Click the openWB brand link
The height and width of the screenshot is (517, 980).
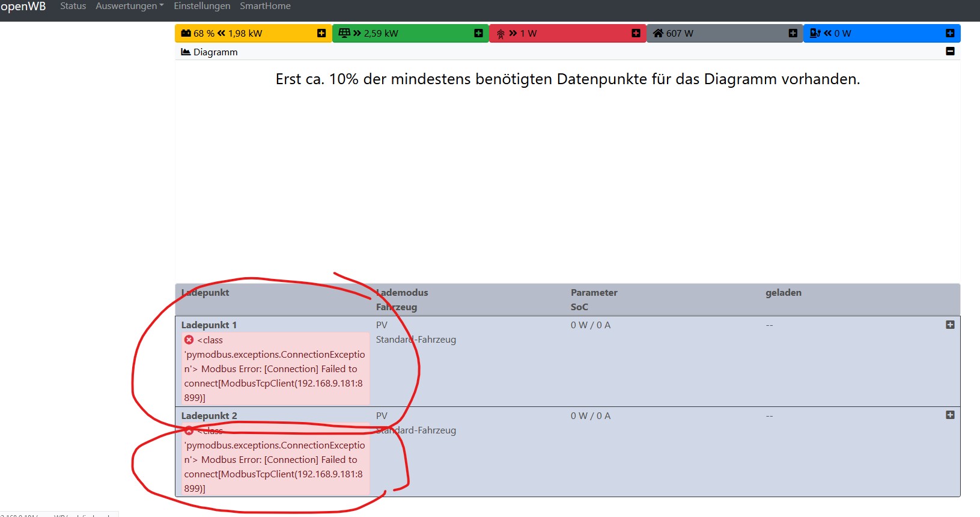pos(23,6)
